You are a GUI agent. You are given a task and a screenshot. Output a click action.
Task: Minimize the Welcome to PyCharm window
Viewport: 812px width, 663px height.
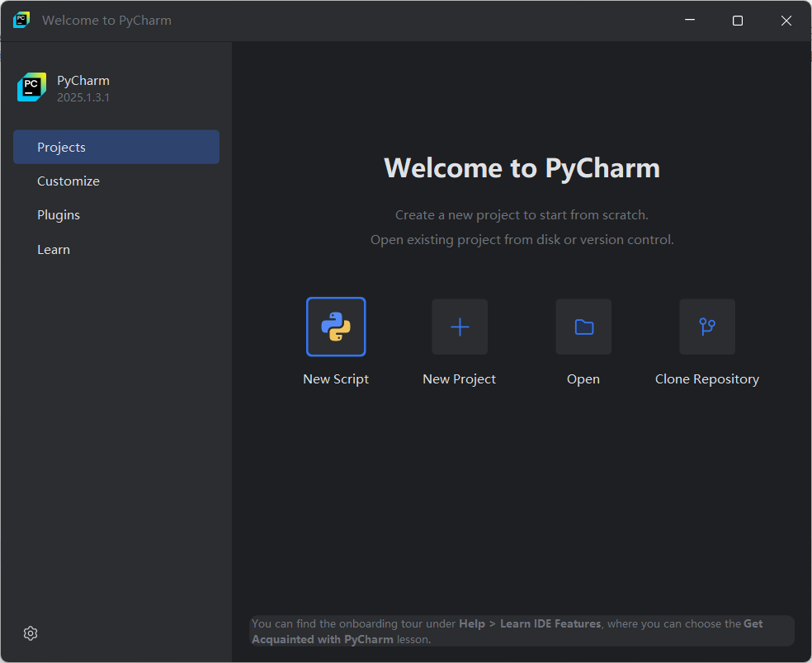click(x=690, y=20)
